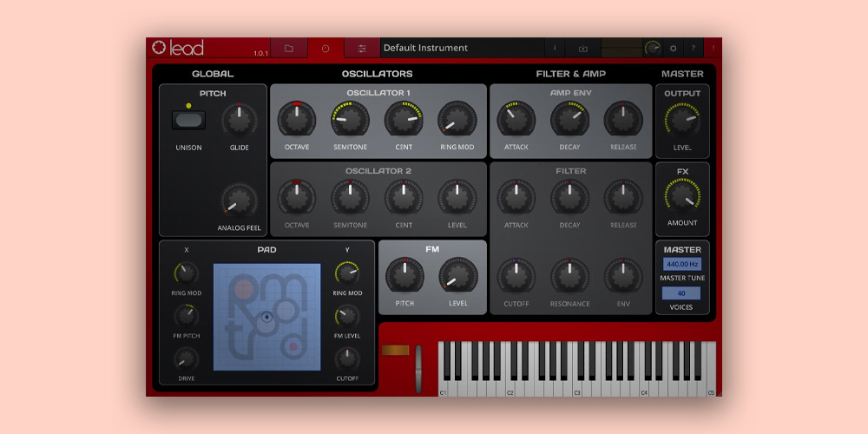Click the save preset icon
The height and width of the screenshot is (434, 868).
tap(583, 49)
